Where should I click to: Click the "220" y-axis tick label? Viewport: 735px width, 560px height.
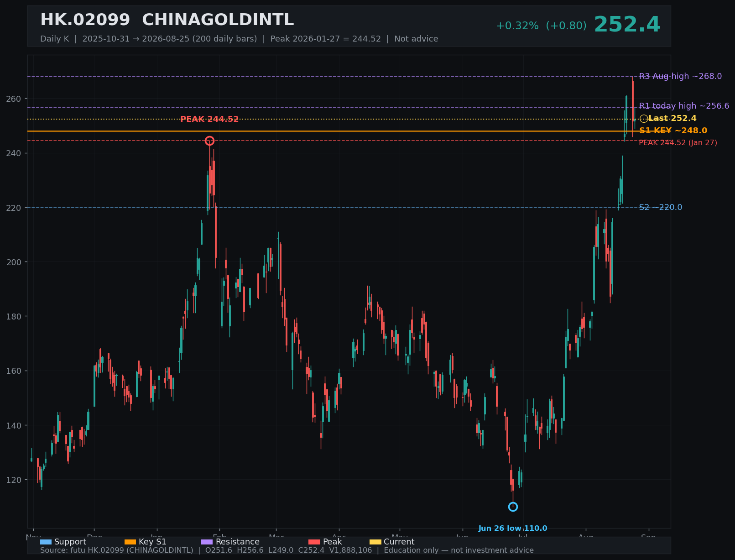[13, 208]
